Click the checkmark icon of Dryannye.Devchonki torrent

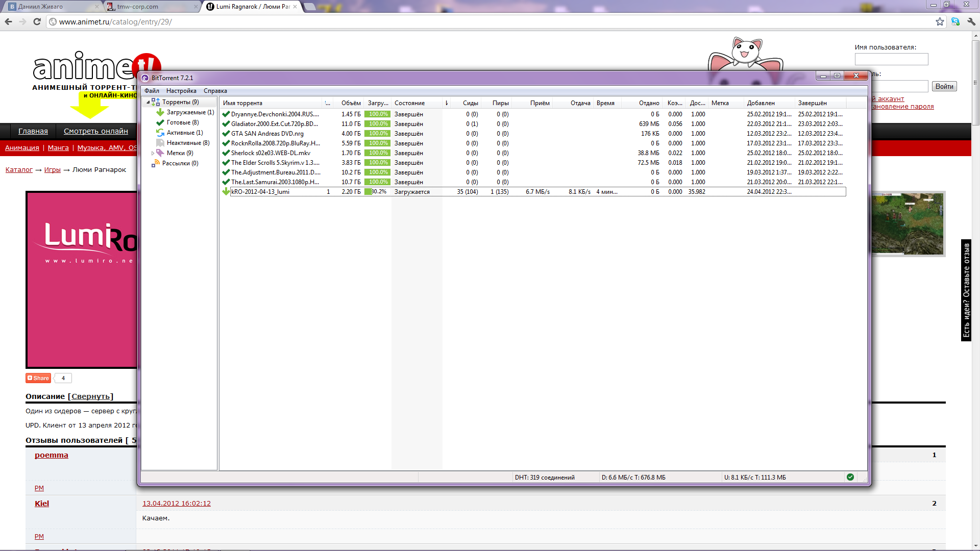pyautogui.click(x=226, y=114)
